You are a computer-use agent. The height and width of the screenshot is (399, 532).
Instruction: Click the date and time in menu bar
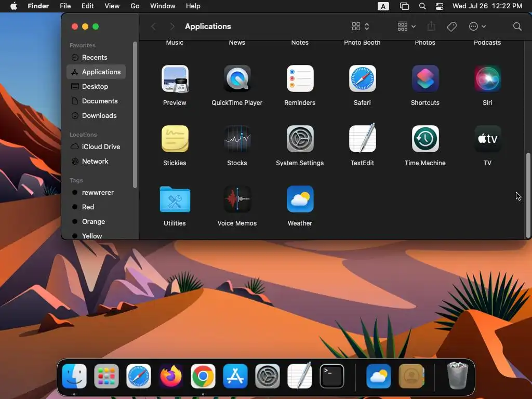(487, 6)
